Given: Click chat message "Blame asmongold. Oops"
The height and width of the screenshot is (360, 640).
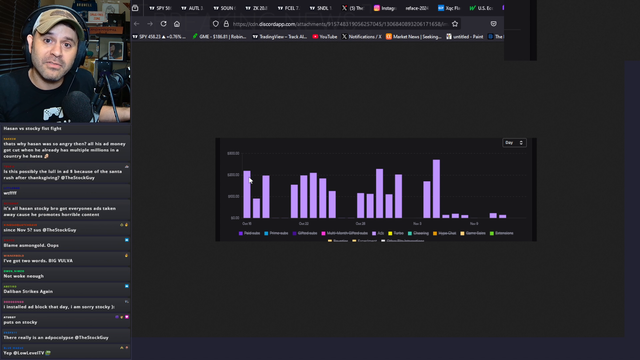Looking at the screenshot, I should tap(31, 245).
